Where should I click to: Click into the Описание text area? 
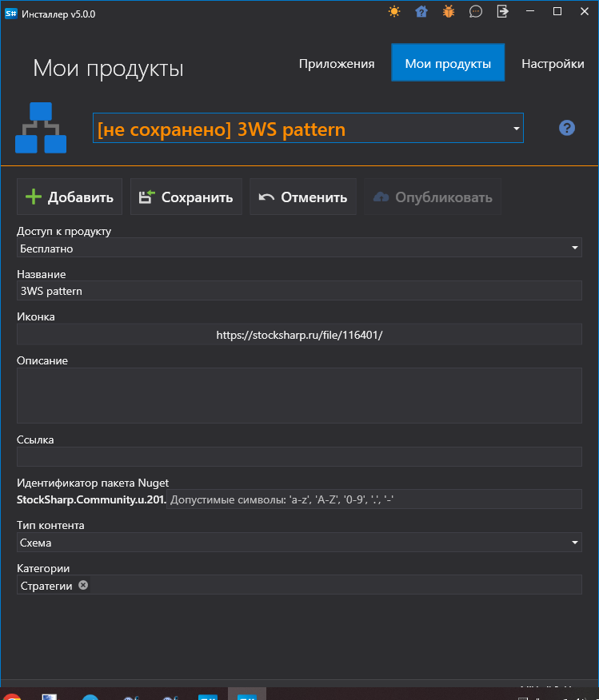click(x=299, y=396)
